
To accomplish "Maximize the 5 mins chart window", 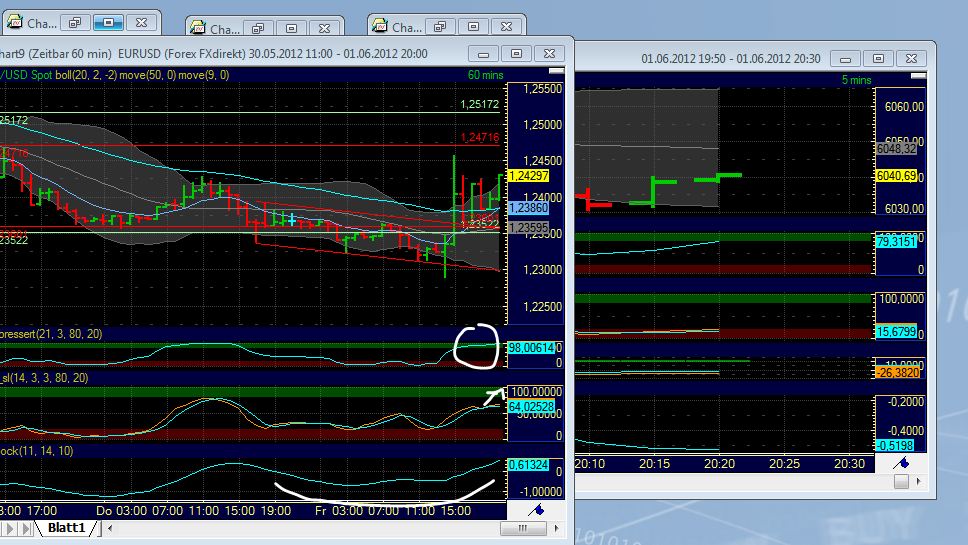I will 878,59.
